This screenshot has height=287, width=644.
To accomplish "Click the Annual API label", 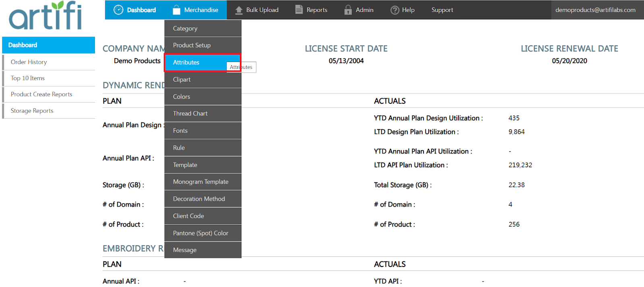I will pos(121,281).
